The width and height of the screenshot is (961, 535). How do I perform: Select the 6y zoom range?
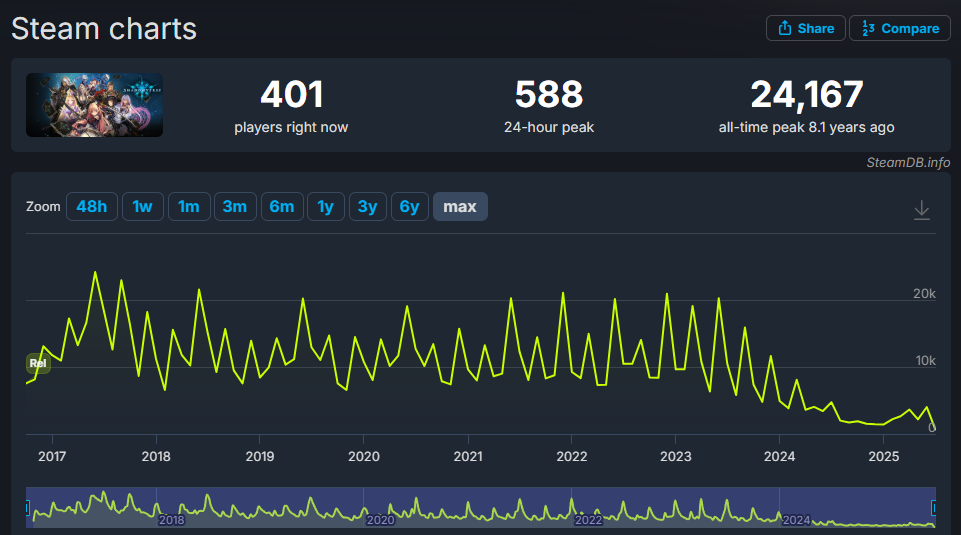tap(409, 207)
